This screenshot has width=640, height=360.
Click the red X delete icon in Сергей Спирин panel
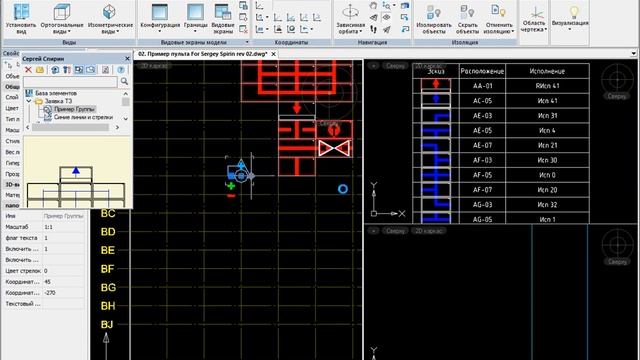pos(28,70)
